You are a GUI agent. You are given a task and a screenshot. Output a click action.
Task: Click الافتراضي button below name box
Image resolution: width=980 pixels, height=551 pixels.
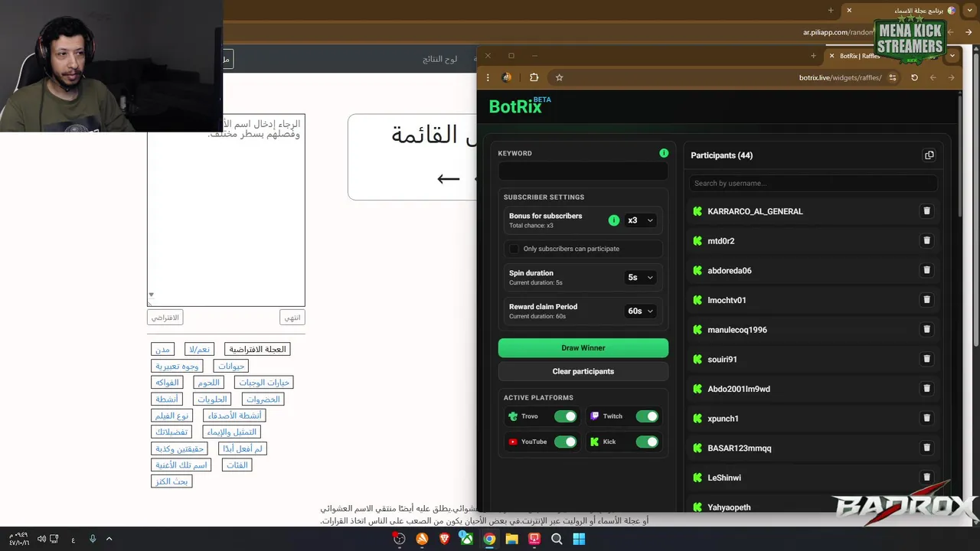pos(165,318)
